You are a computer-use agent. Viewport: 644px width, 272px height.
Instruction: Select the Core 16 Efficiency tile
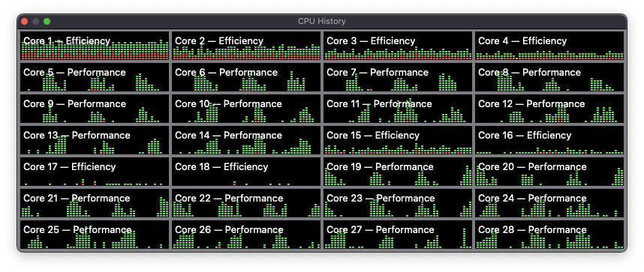coord(549,140)
